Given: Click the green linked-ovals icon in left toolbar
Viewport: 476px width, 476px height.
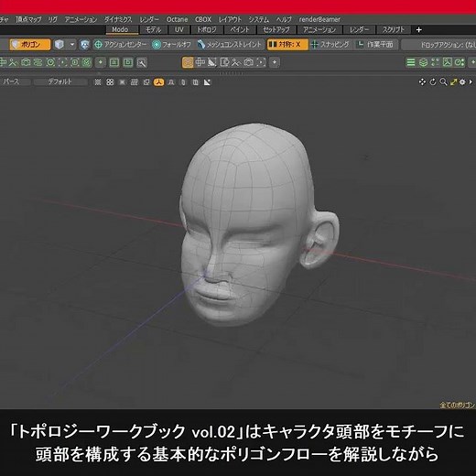Looking at the screenshot, I should 38,62.
